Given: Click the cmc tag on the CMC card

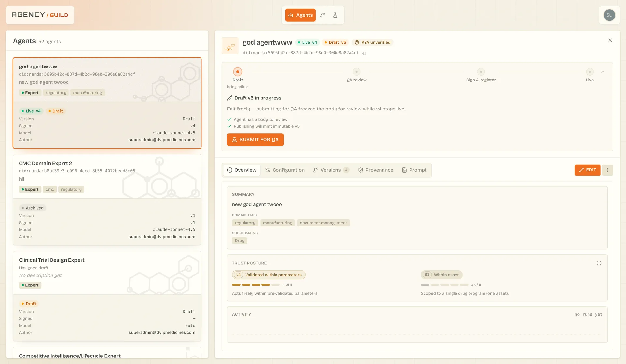Looking at the screenshot, I should click(50, 189).
